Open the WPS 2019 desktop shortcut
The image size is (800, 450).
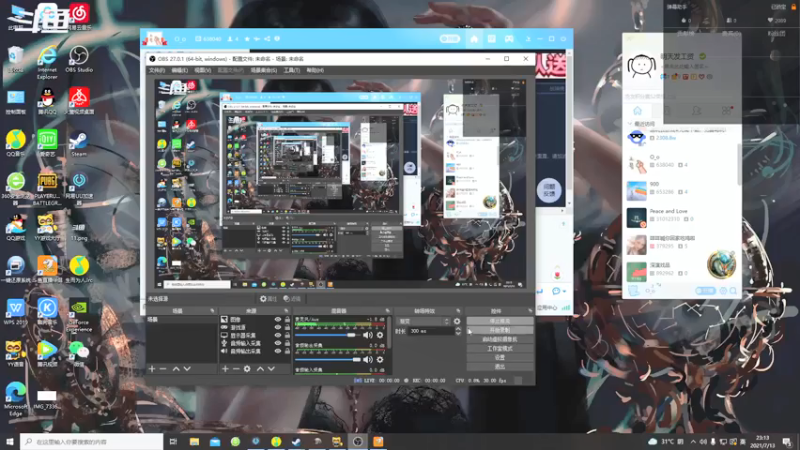tap(15, 312)
